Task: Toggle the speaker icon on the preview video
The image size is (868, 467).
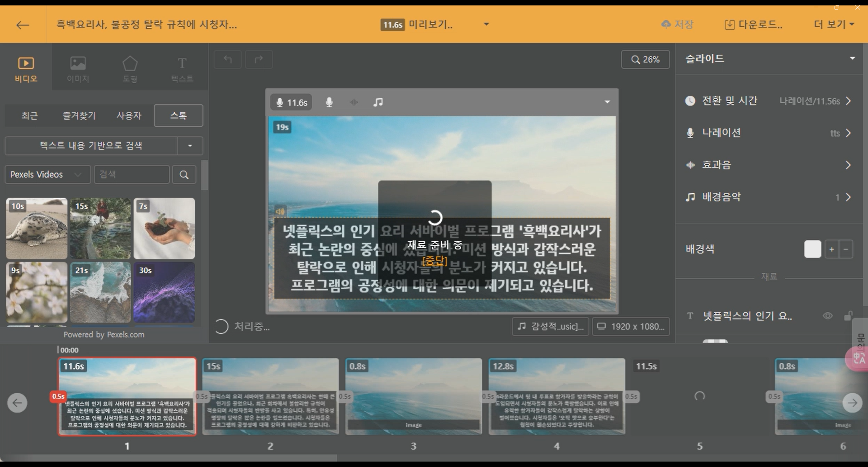Action: click(280, 211)
